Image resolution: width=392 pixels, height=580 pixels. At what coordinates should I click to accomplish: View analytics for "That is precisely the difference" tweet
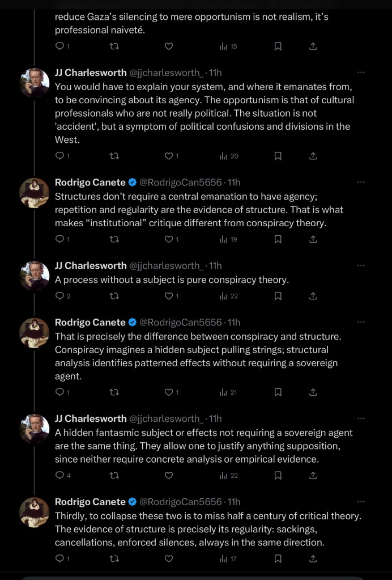pos(223,392)
